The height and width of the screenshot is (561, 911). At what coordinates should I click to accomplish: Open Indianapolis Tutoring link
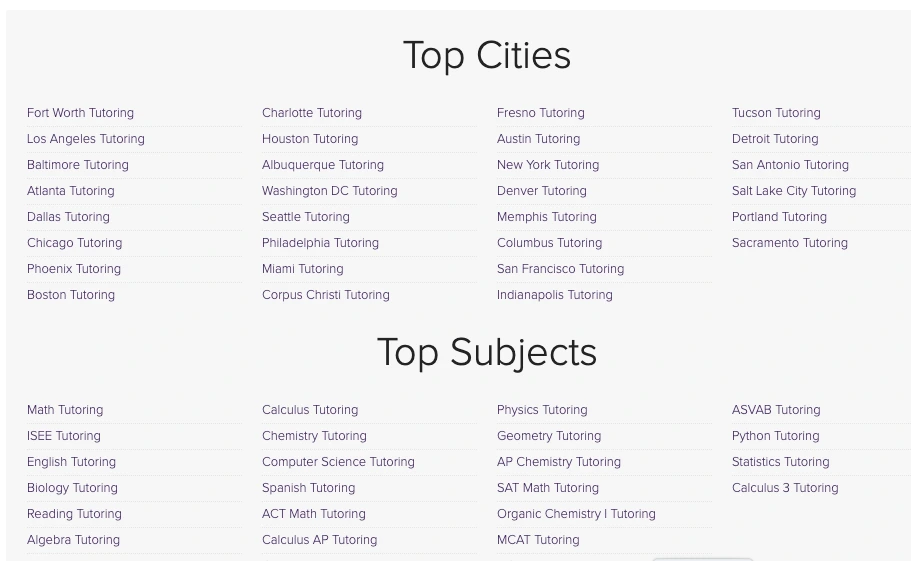[x=554, y=295]
